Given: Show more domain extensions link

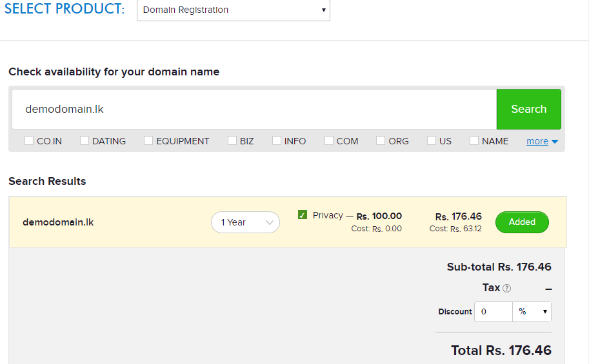Looking at the screenshot, I should [x=537, y=141].
